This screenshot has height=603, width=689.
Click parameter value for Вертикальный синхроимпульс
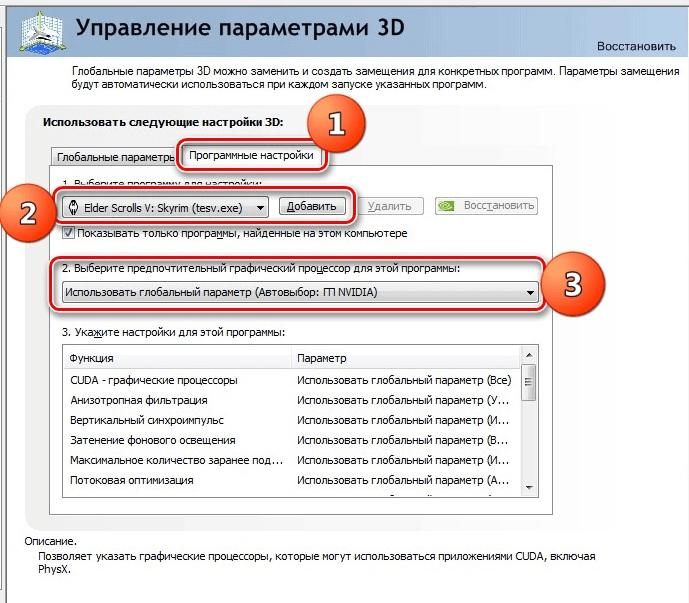pyautogui.click(x=403, y=420)
